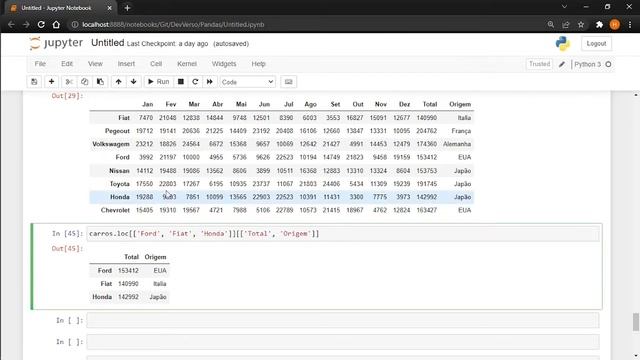The height and width of the screenshot is (360, 640).
Task: Click the Python logo icon
Action: click(x=563, y=43)
